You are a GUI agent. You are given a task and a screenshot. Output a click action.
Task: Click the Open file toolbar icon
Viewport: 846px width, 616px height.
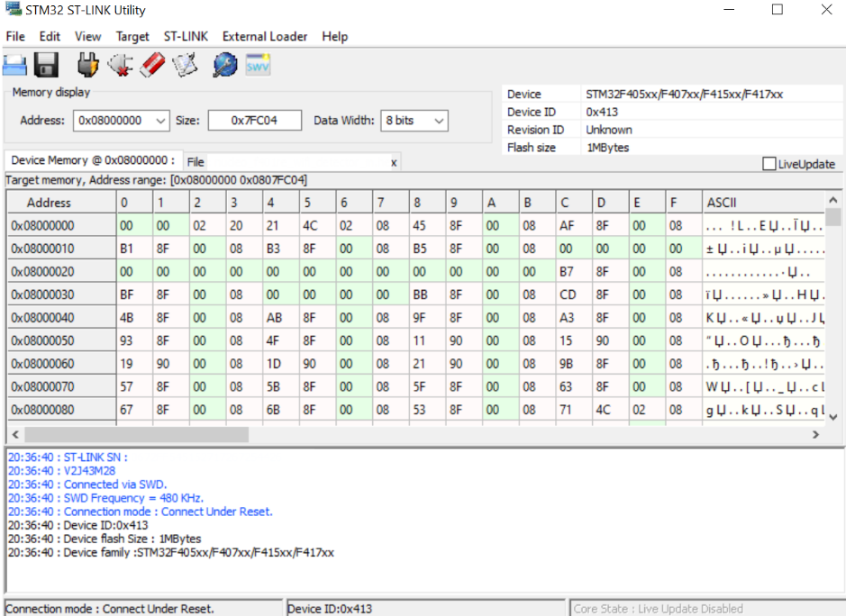point(14,65)
